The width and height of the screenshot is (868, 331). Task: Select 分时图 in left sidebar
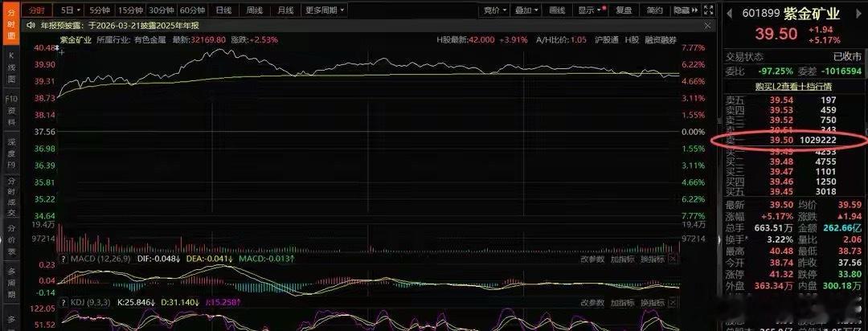tap(10, 23)
